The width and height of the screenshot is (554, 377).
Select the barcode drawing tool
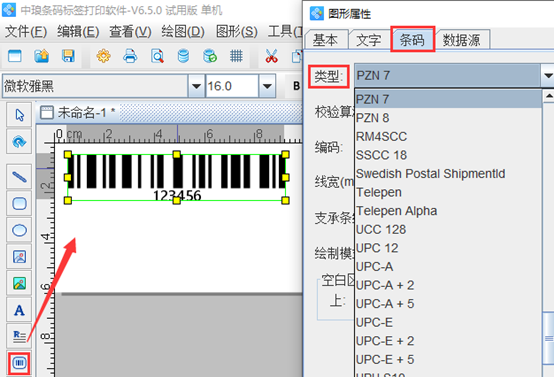(19, 363)
